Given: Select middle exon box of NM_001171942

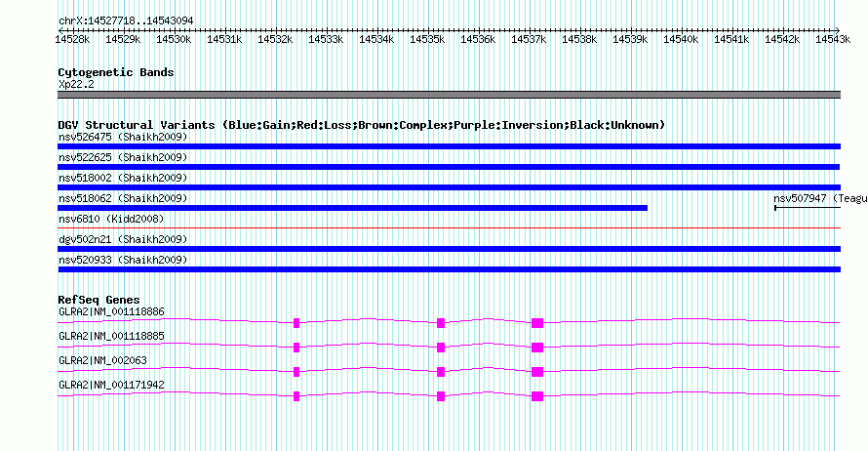Looking at the screenshot, I should click(x=441, y=396).
